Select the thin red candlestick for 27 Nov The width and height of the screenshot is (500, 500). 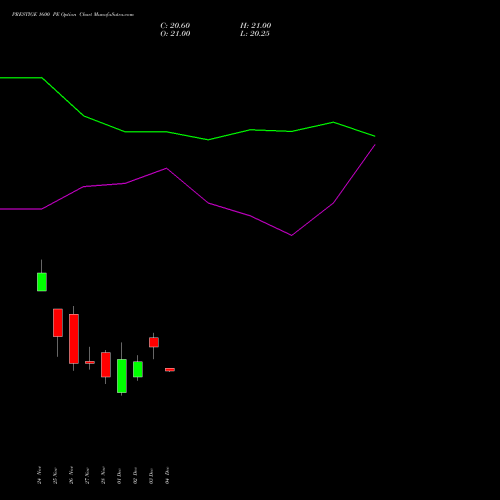coord(90,362)
